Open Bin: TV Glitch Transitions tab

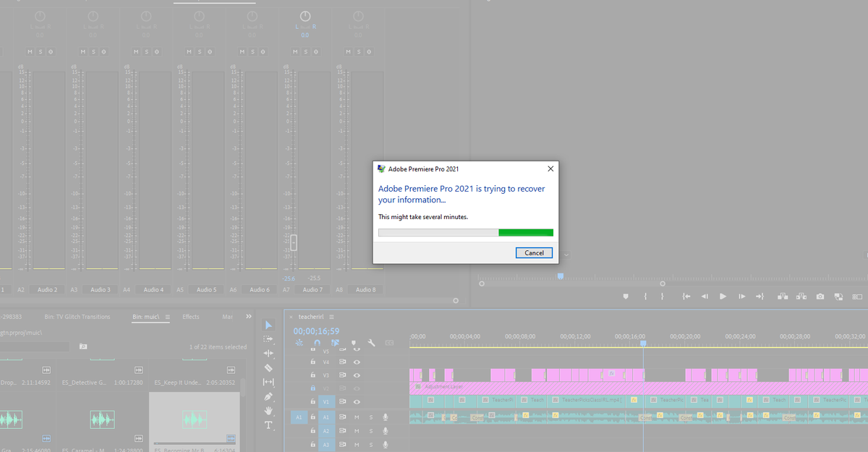click(77, 317)
